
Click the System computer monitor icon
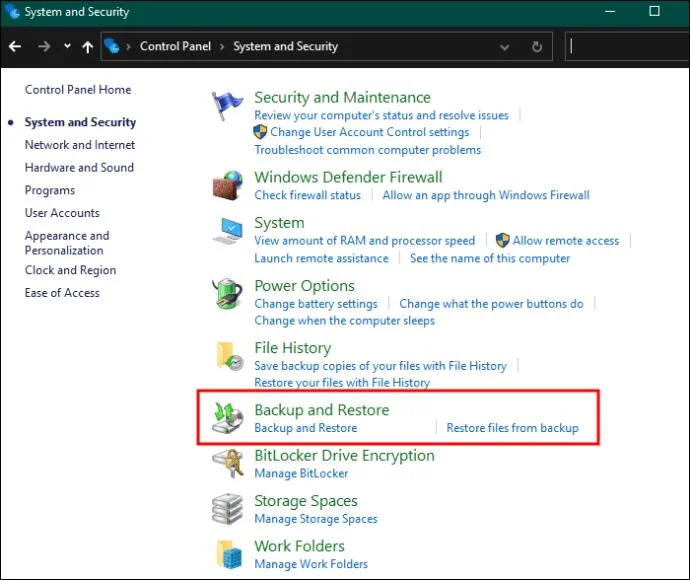coord(227,231)
